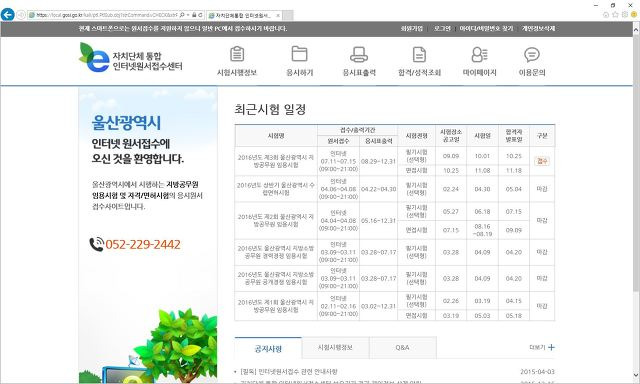Viewport: 640px width, 384px height.
Task: Click the 03.02~12.31 ticket print period
Action: 378,306
